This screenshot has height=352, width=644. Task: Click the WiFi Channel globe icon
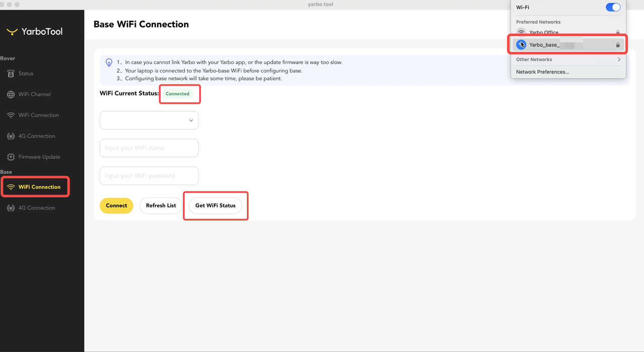click(x=11, y=94)
